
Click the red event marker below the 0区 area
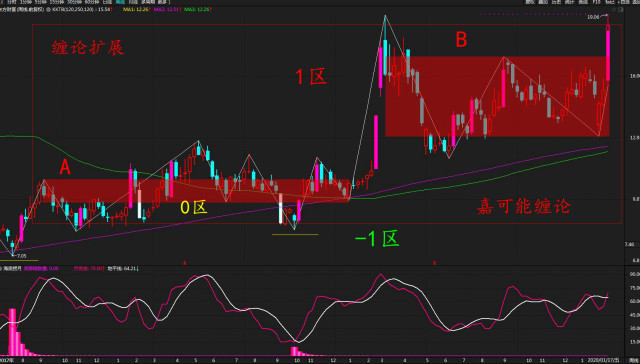click(x=184, y=262)
